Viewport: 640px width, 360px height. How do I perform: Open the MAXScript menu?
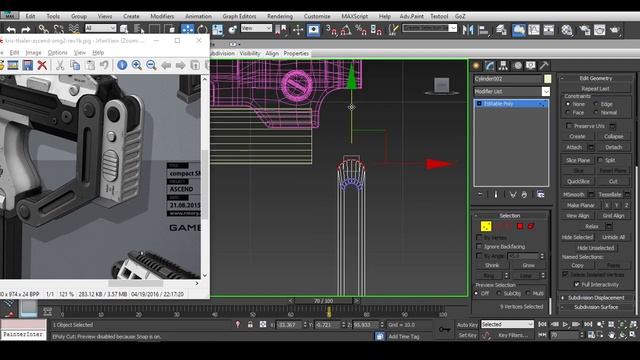point(354,16)
